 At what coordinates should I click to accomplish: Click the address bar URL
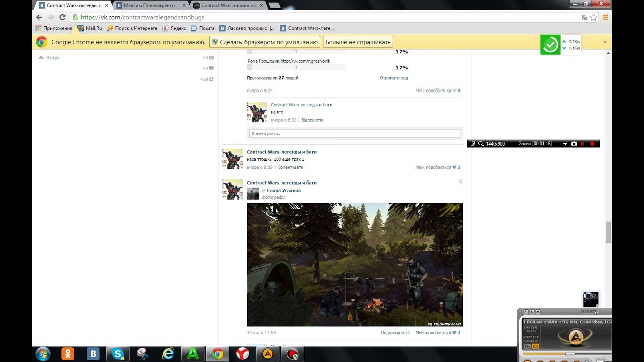142,17
